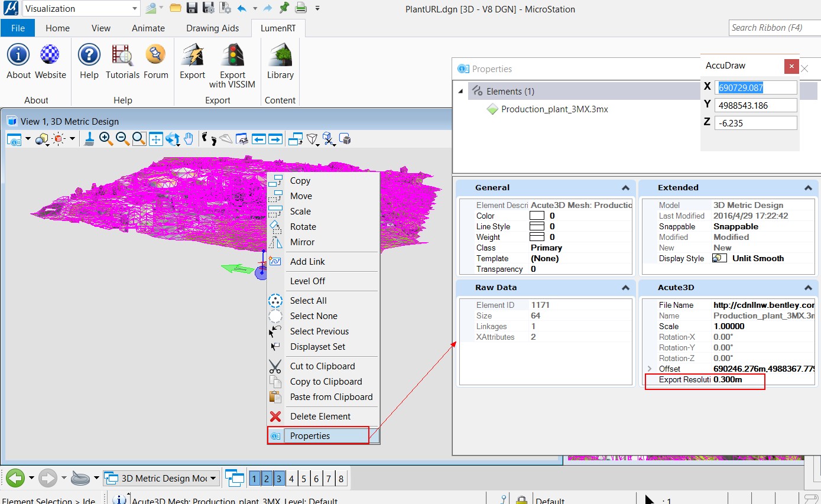Toggle view 7 on
This screenshot has height=504, width=821.
pyautogui.click(x=329, y=479)
